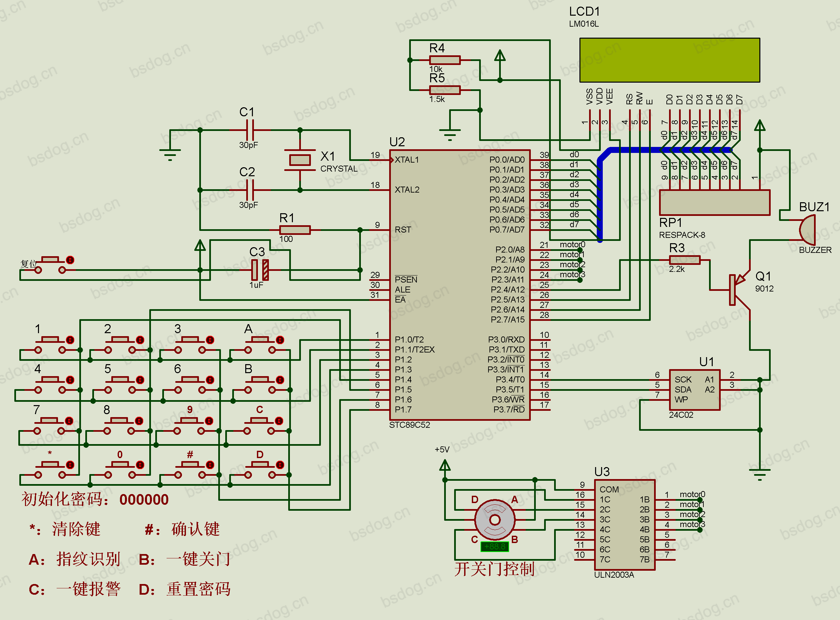
Task: Select the 'B: 一键关门' legend text
Action: point(184,560)
